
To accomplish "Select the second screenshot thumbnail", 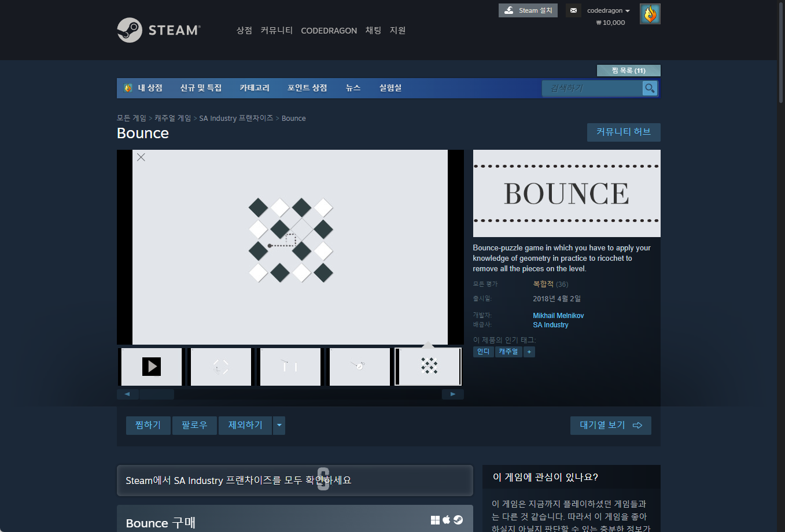I will pyautogui.click(x=220, y=367).
